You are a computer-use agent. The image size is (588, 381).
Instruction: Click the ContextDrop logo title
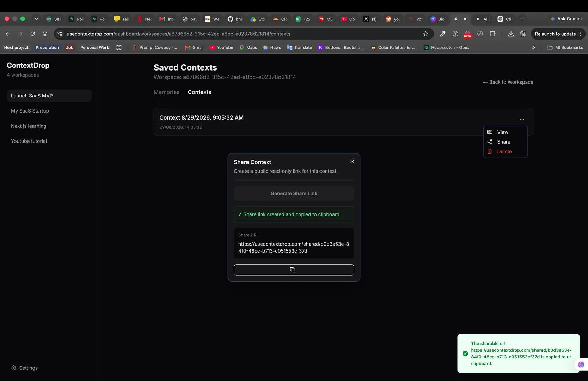point(28,65)
